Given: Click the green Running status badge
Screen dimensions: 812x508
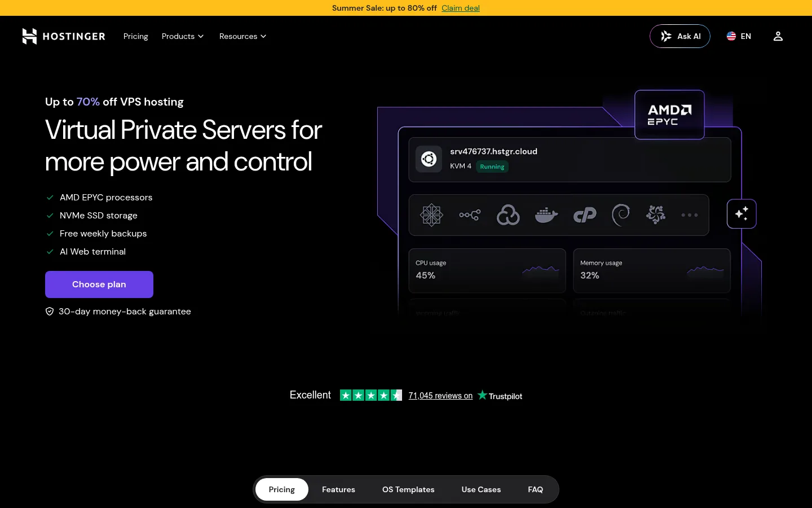Looking at the screenshot, I should tap(492, 167).
